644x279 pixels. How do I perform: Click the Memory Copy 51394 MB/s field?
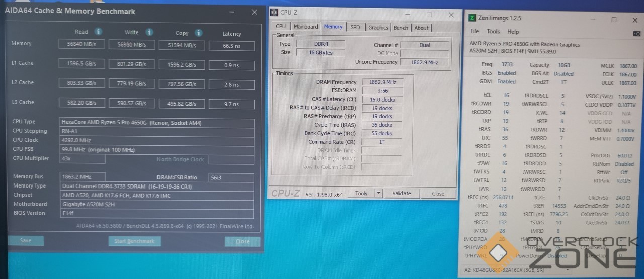click(x=182, y=45)
